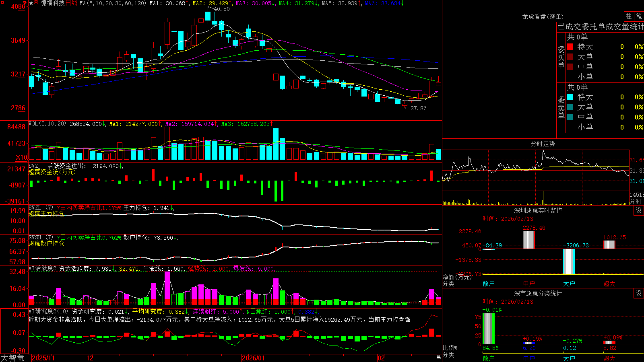Screen dimensions: 644x362
Task: Click the low price label 27.86
Action: (418, 108)
